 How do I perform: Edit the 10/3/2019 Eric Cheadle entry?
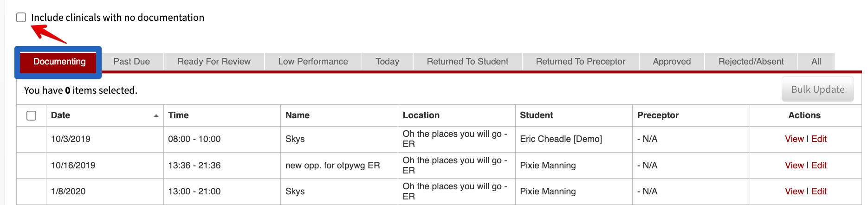click(x=819, y=139)
